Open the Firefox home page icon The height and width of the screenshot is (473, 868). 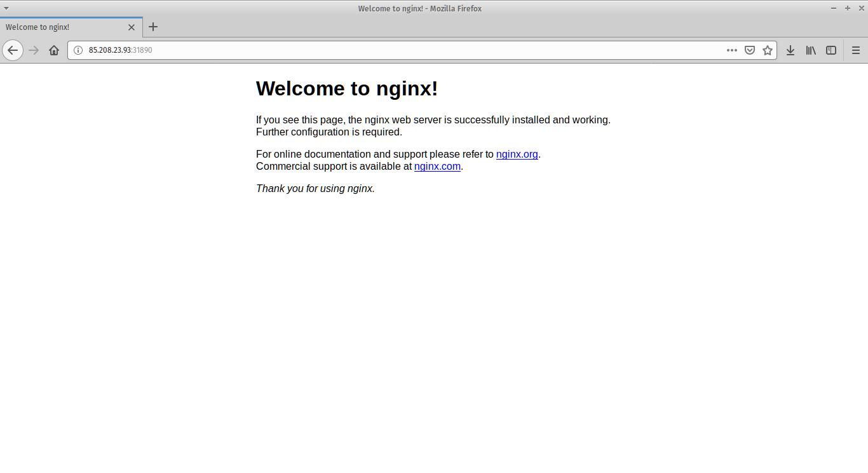pos(54,50)
